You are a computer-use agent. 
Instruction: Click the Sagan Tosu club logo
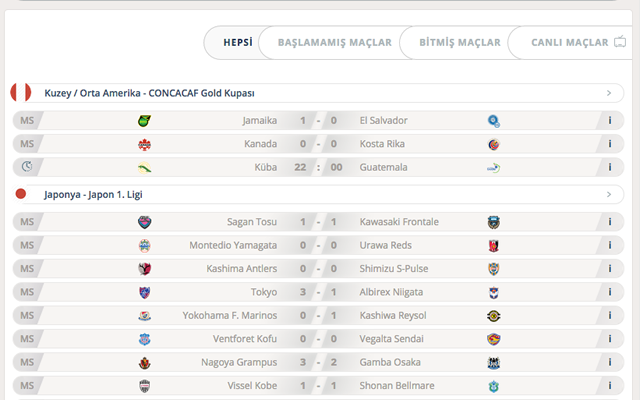[x=144, y=222]
